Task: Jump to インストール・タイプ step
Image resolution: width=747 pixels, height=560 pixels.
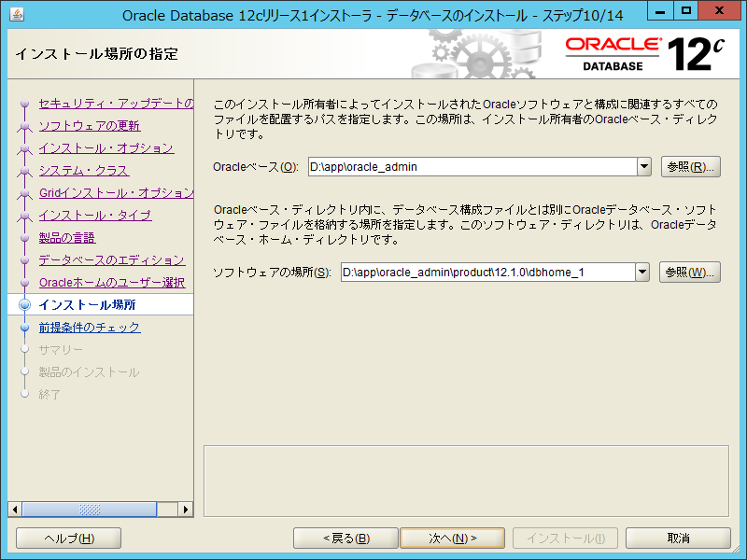Action: [x=94, y=216]
